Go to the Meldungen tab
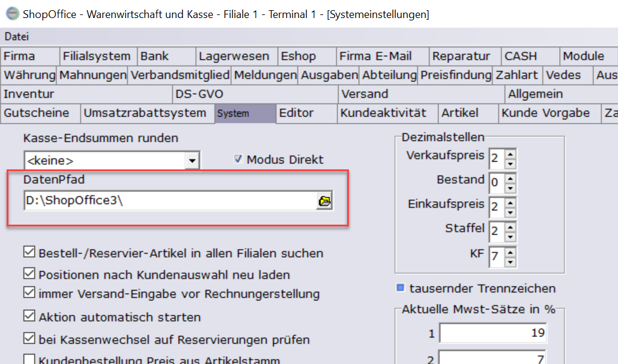This screenshot has width=618, height=364. [265, 75]
